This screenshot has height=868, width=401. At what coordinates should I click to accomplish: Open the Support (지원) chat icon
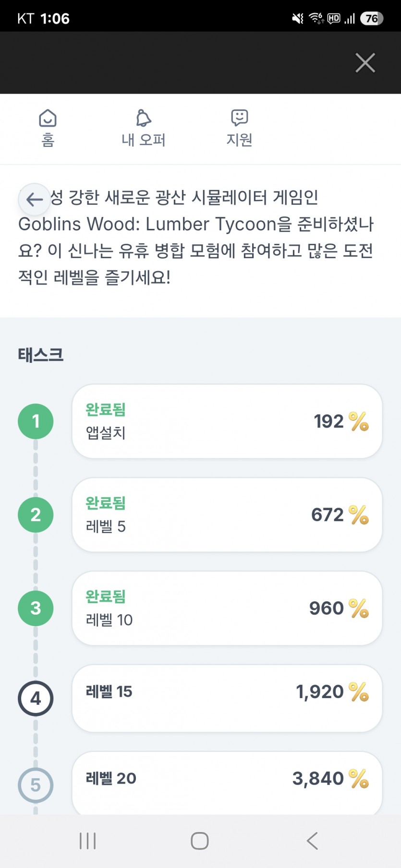239,118
